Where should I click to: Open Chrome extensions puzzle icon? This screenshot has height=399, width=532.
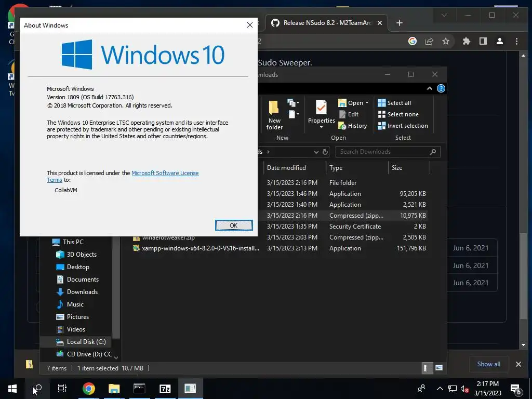tap(467, 41)
